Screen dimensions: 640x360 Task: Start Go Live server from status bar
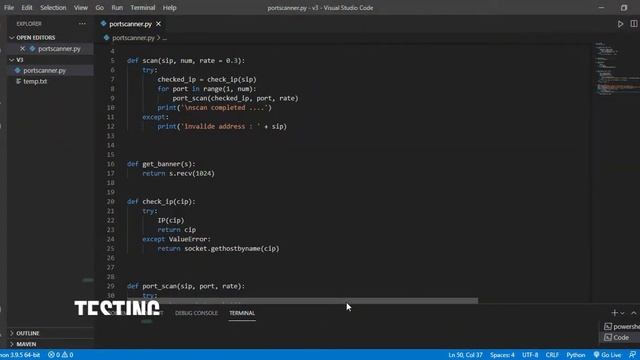(x=607, y=355)
